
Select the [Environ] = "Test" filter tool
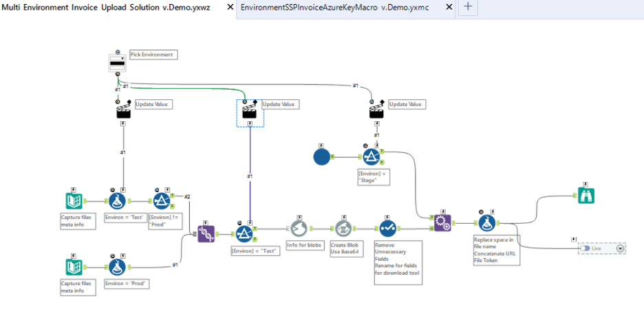coord(244,234)
